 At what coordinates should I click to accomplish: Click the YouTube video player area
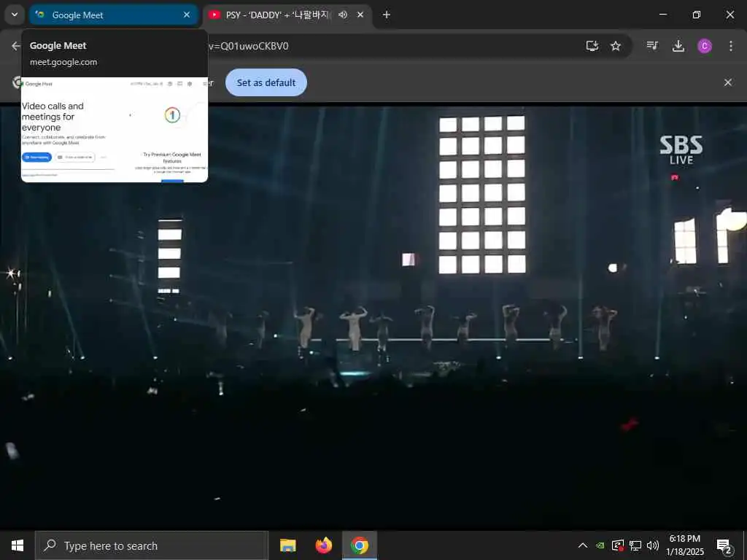[373, 317]
